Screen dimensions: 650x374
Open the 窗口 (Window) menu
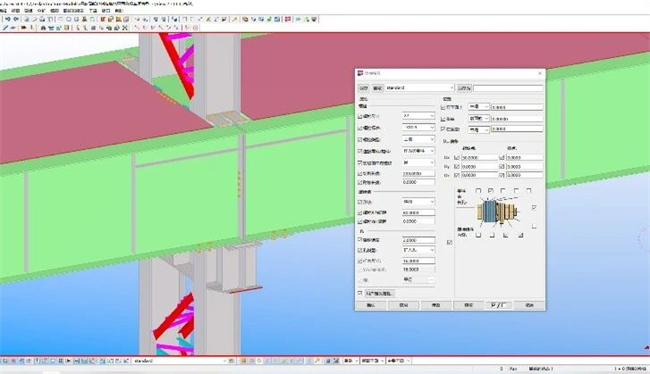point(106,10)
